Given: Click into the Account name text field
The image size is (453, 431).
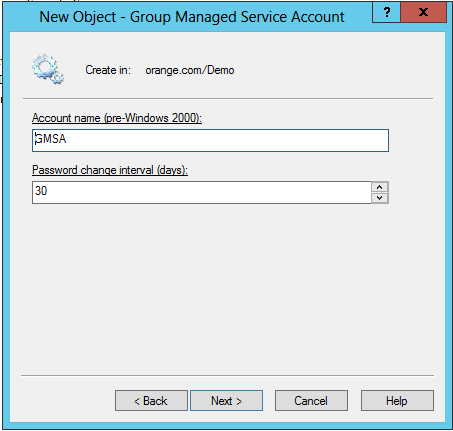Looking at the screenshot, I should coord(210,140).
